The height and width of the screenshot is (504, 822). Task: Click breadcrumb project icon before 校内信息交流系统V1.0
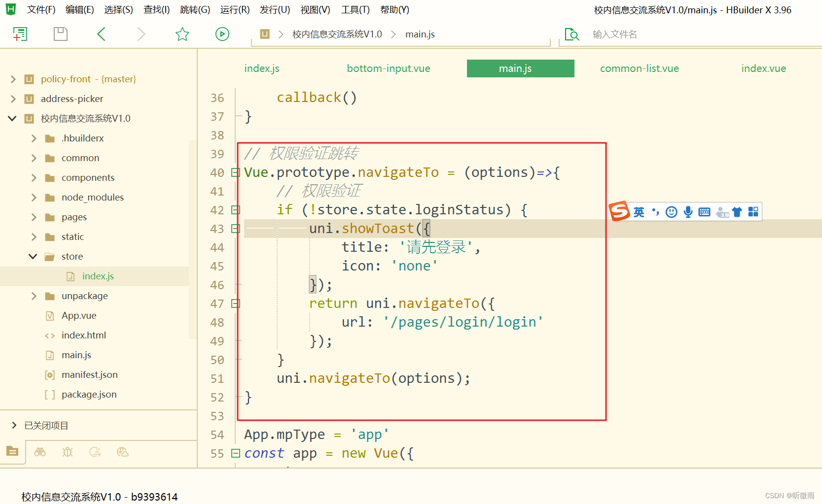(265, 34)
